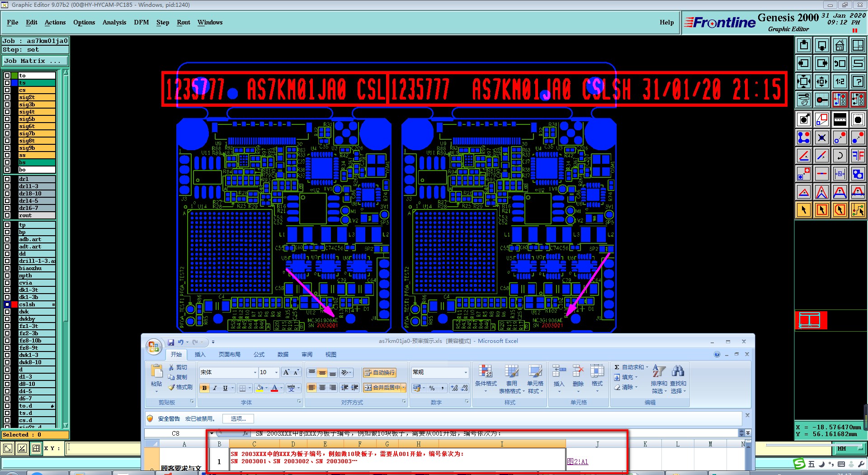Click the previous view undo-zoom icon
The image size is (868, 475).
pos(840,63)
